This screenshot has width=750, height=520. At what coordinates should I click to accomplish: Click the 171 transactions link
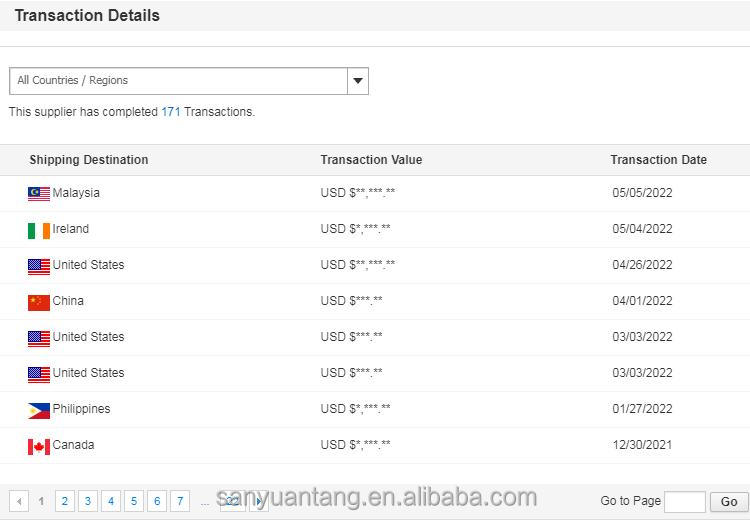click(171, 112)
